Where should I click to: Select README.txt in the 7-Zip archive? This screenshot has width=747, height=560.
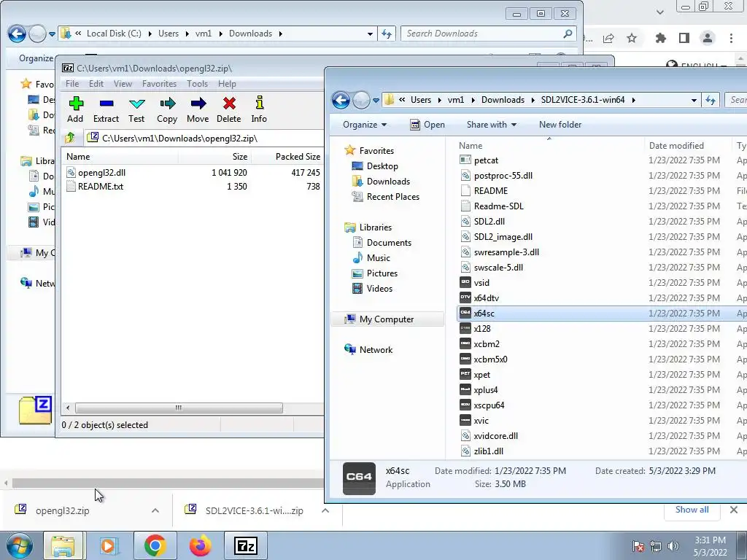(101, 186)
